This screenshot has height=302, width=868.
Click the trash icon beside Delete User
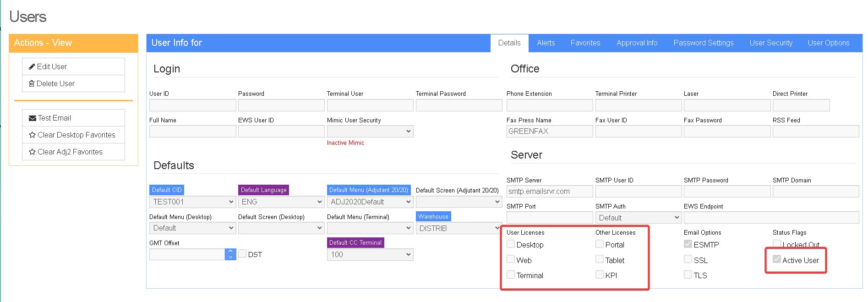coord(32,84)
